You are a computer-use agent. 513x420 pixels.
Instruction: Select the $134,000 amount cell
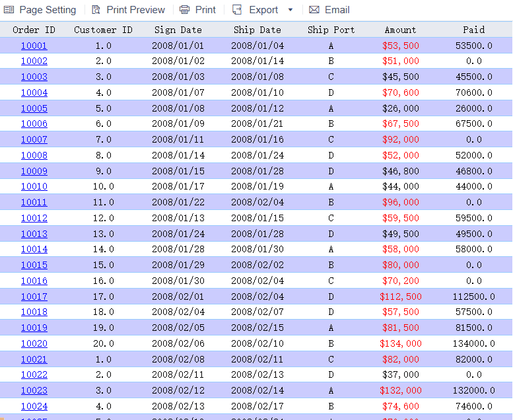pyautogui.click(x=401, y=343)
